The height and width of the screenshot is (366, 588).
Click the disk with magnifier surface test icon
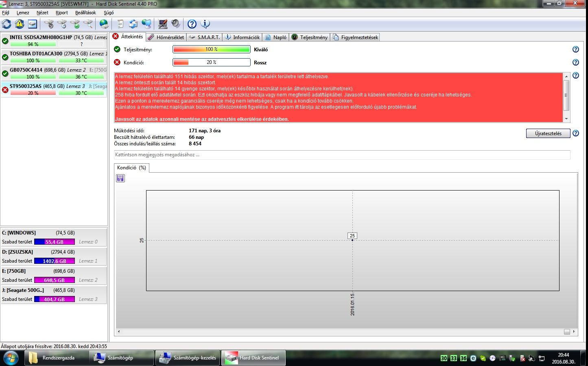(88, 24)
